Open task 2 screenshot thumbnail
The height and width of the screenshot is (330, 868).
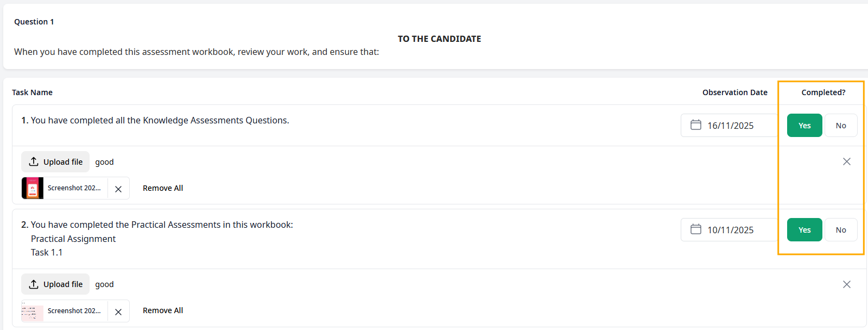pos(33,311)
